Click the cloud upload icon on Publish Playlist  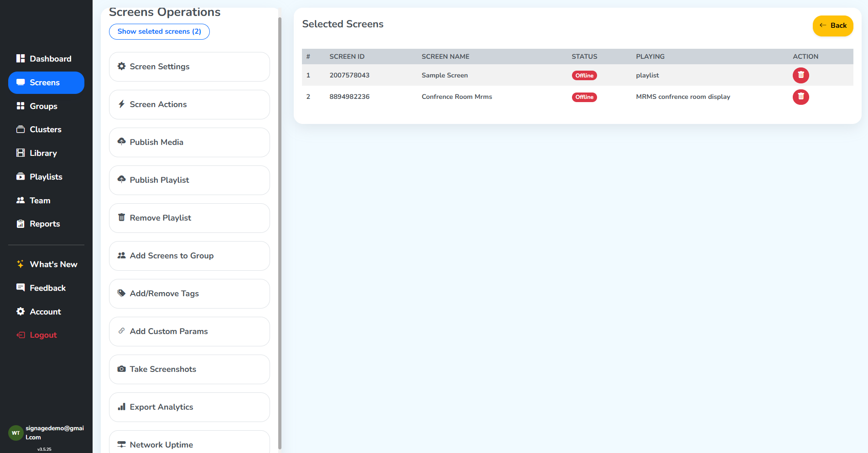121,180
